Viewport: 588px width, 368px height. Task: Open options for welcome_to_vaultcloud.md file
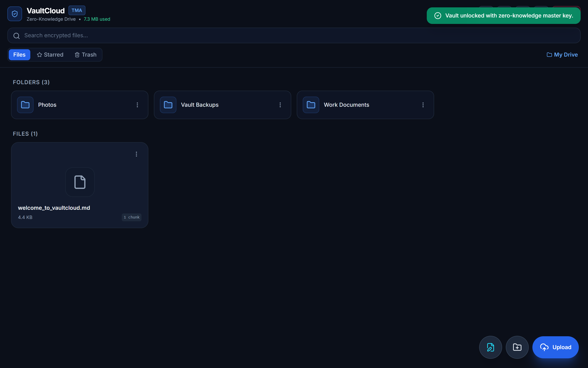point(136,154)
